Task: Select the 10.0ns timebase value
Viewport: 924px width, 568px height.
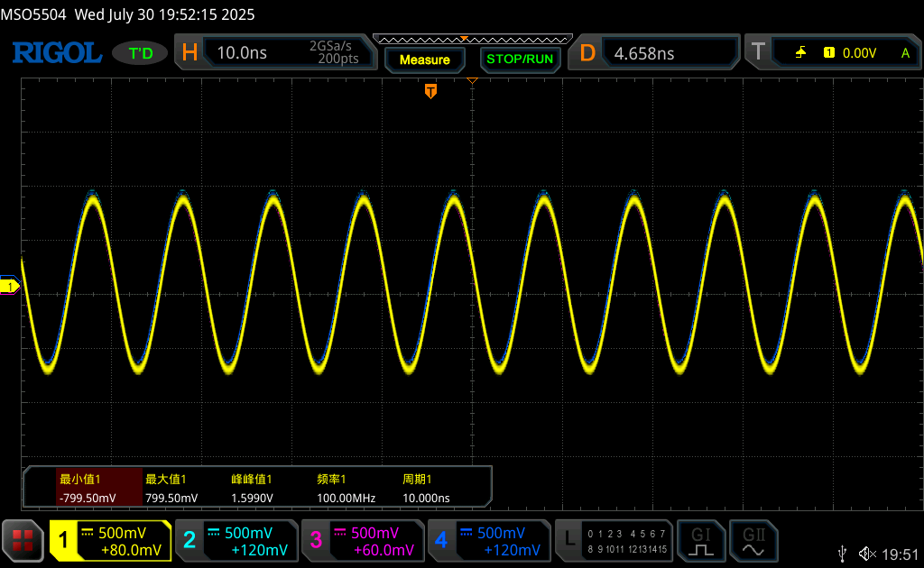Action: tap(242, 53)
